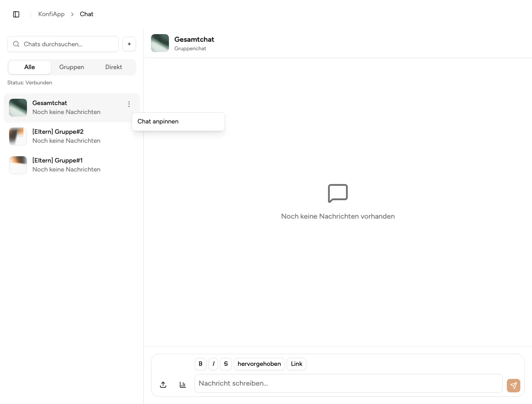Insert a Link via the Link button

[x=297, y=364]
